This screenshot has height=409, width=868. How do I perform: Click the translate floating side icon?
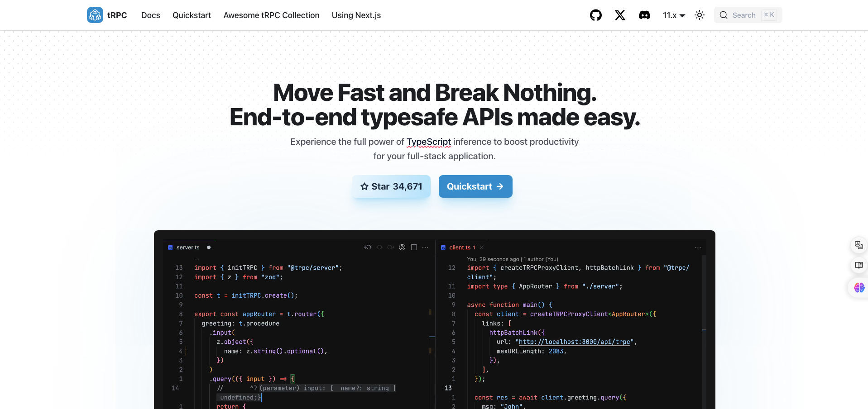point(859,245)
